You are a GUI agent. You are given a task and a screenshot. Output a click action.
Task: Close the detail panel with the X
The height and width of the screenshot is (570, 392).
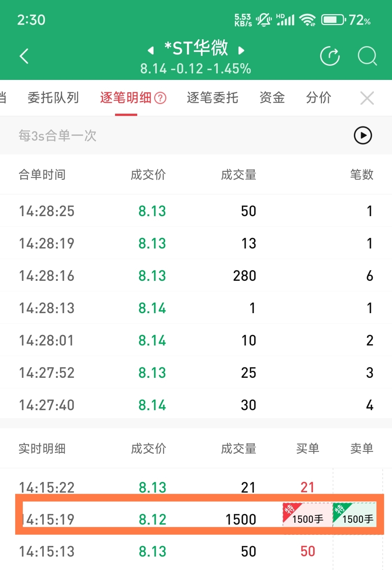(367, 98)
